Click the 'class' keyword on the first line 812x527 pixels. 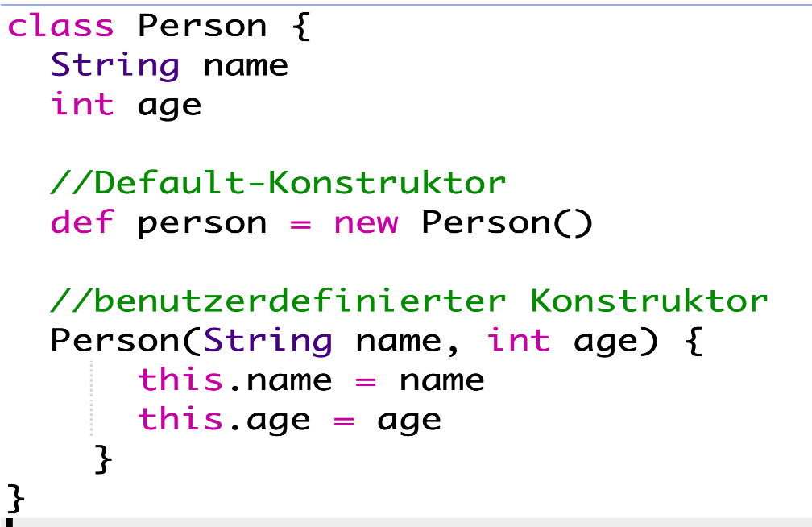(60, 27)
